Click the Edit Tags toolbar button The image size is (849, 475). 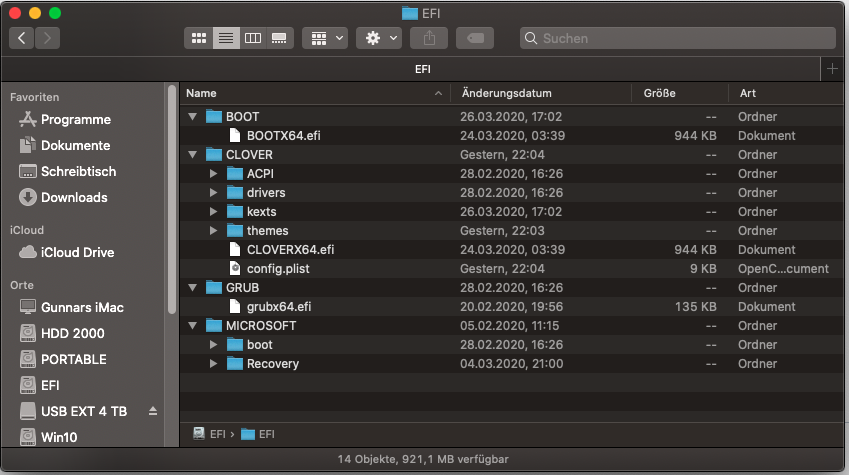coord(475,38)
